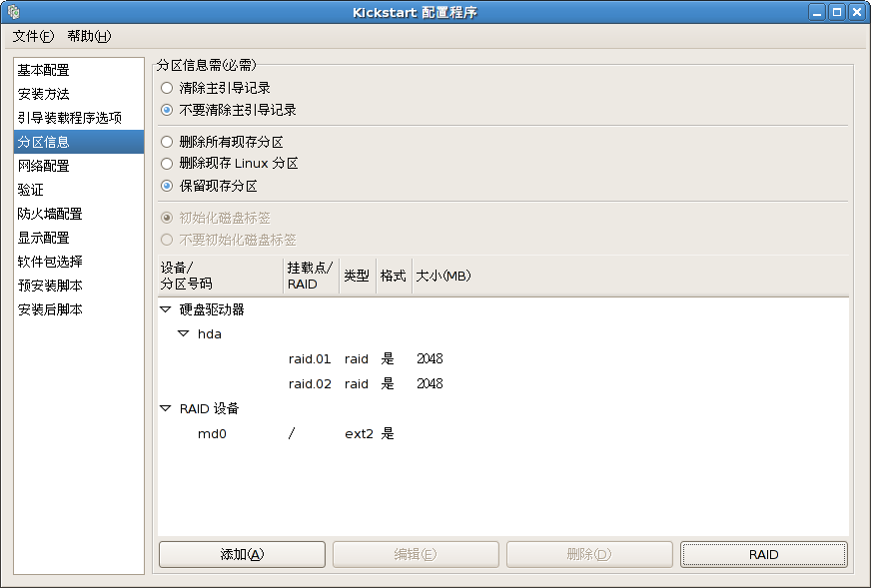Click the 挂载点/RAID column header

311,276
